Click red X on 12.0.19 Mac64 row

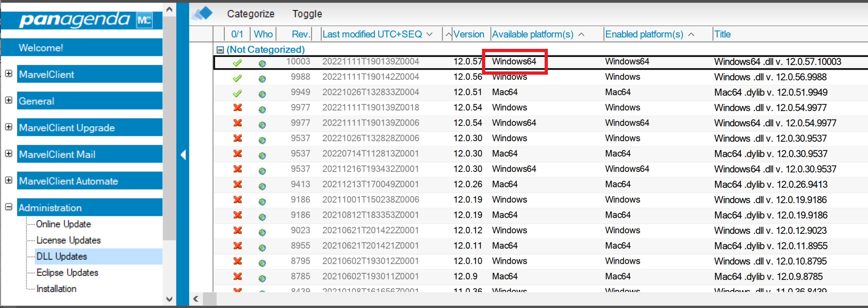pos(237,215)
